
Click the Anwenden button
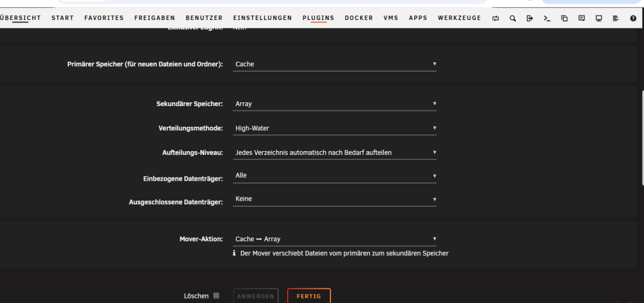[256, 296]
